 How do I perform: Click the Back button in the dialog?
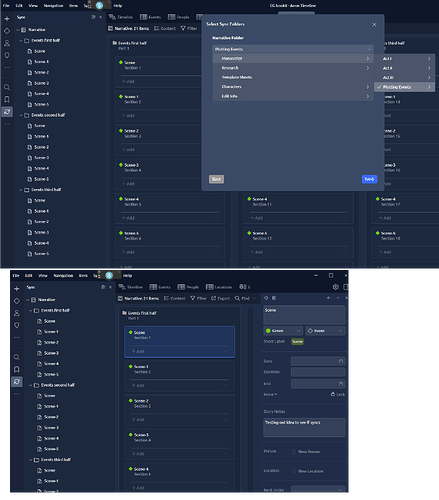(x=216, y=179)
